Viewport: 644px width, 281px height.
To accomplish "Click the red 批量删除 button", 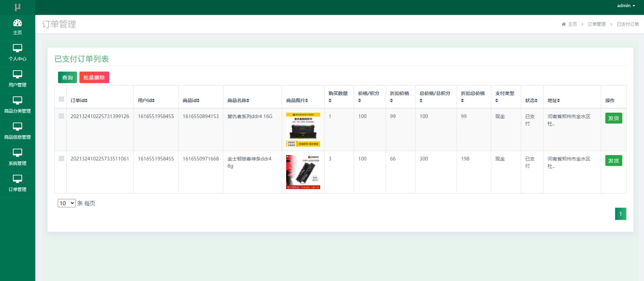I will point(94,77).
